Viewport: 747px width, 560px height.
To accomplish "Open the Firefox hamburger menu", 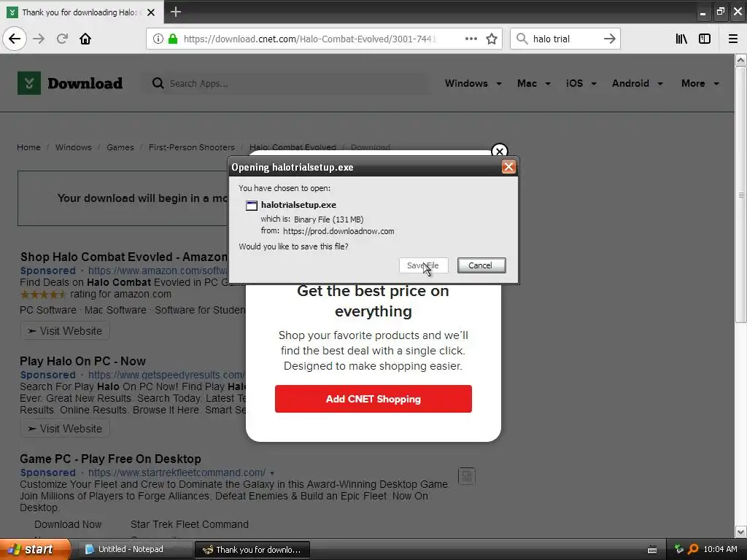I will pos(733,39).
